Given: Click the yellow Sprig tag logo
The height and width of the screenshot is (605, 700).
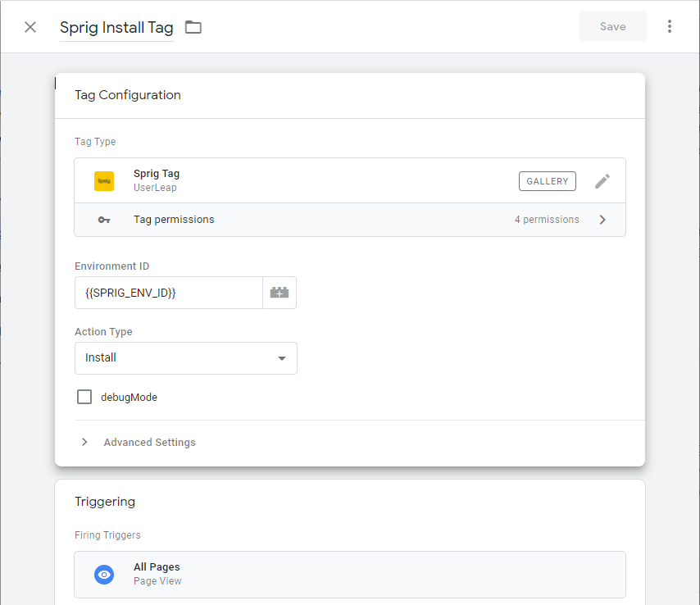Looking at the screenshot, I should point(104,181).
